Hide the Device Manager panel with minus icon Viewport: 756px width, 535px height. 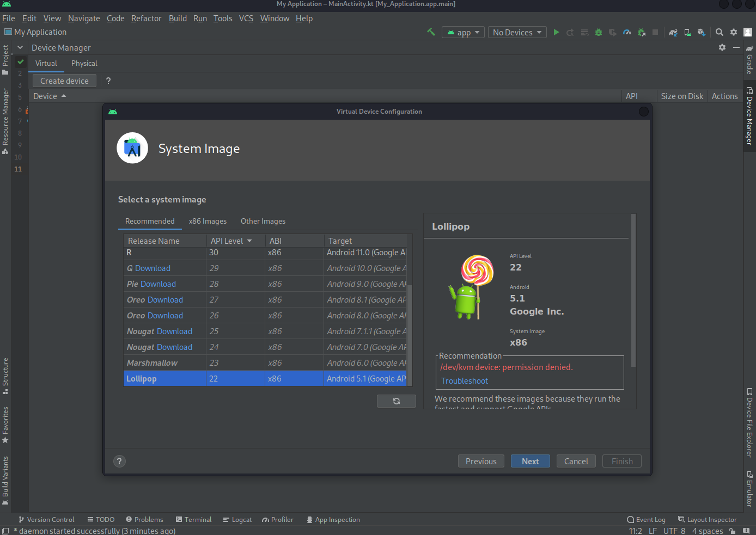[x=736, y=47]
